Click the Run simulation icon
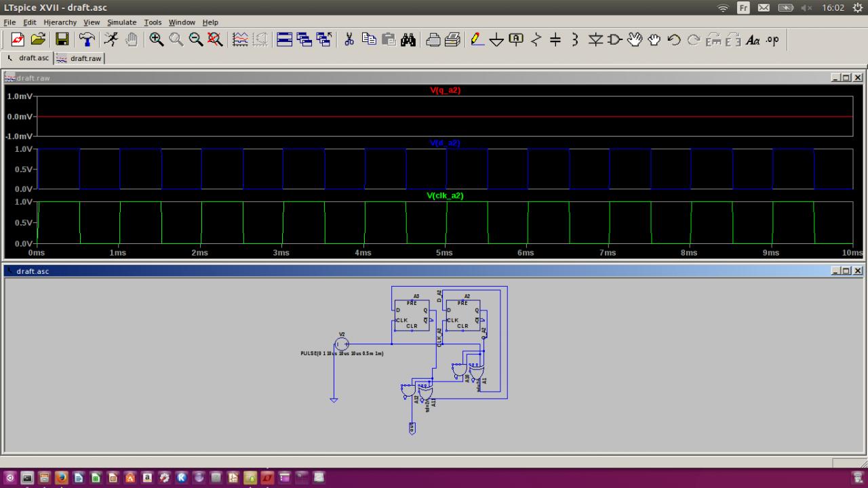The height and width of the screenshot is (488, 868). 111,40
